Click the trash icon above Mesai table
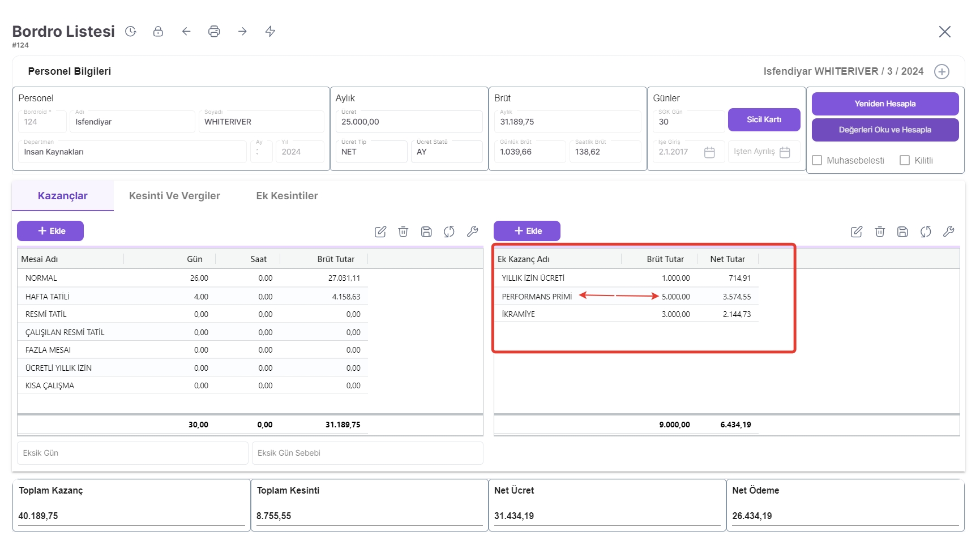 pos(403,232)
